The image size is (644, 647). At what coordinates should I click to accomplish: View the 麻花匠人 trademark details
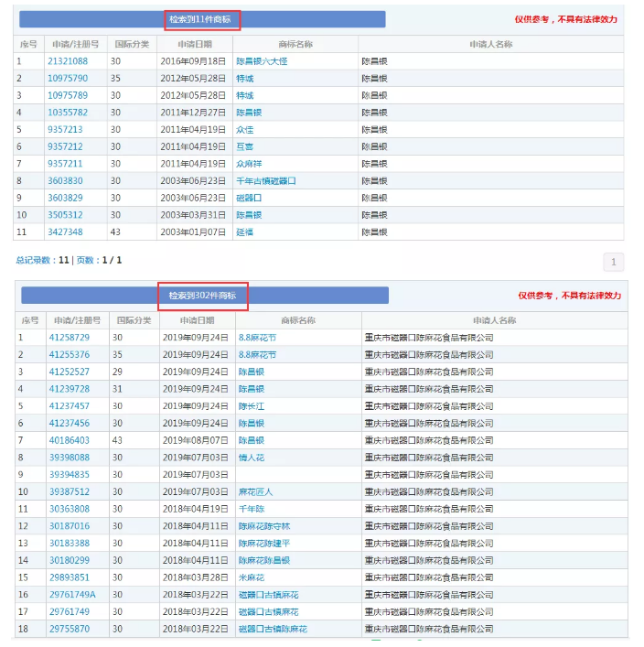(255, 492)
